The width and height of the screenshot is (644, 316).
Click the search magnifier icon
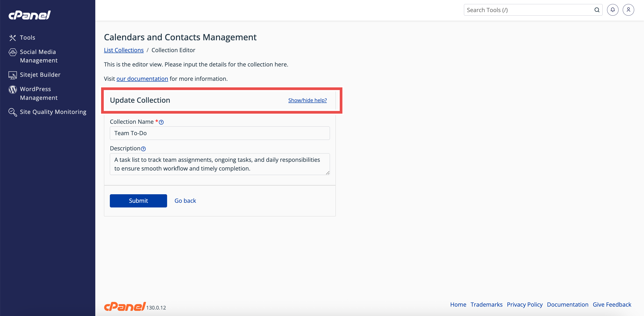point(597,10)
